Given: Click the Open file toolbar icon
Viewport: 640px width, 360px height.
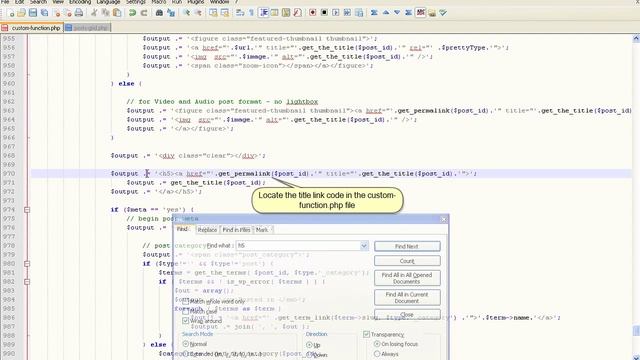Looking at the screenshot, I should (21, 13).
